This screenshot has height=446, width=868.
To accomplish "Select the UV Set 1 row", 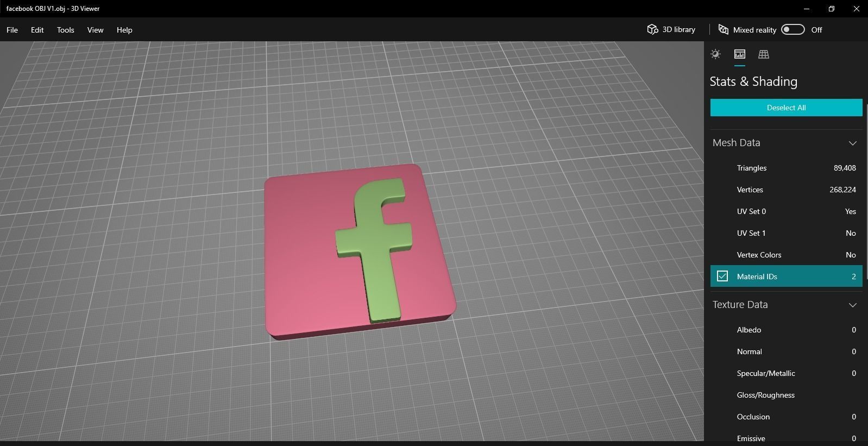I will (786, 233).
